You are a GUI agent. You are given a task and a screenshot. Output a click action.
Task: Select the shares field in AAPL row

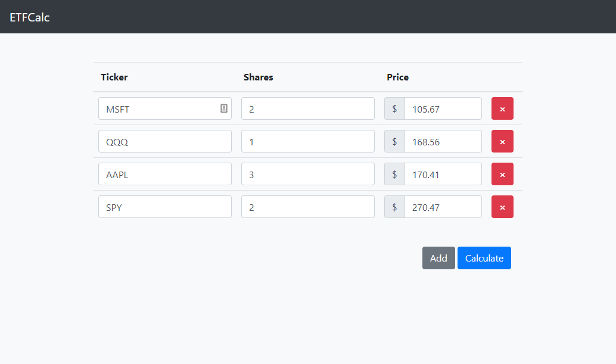(308, 174)
